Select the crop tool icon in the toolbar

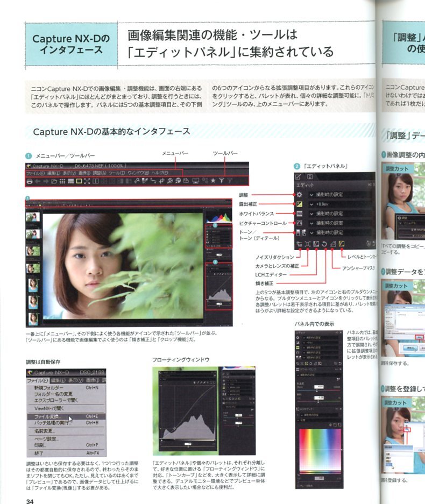pos(162,181)
